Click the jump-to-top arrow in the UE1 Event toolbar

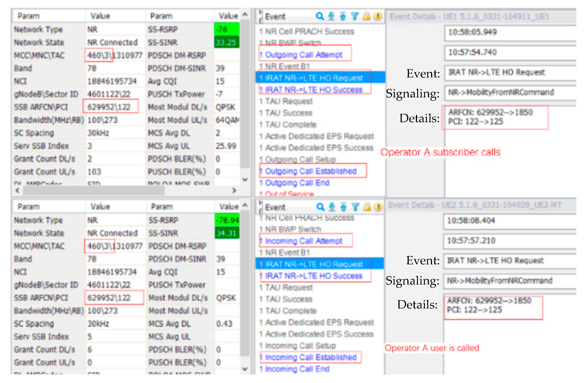point(343,16)
